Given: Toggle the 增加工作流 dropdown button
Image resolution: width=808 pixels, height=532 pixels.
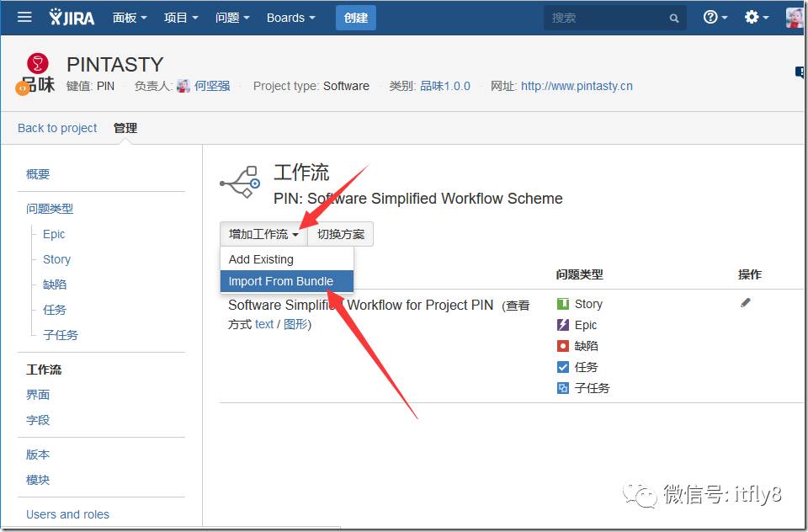Looking at the screenshot, I should tap(263, 234).
